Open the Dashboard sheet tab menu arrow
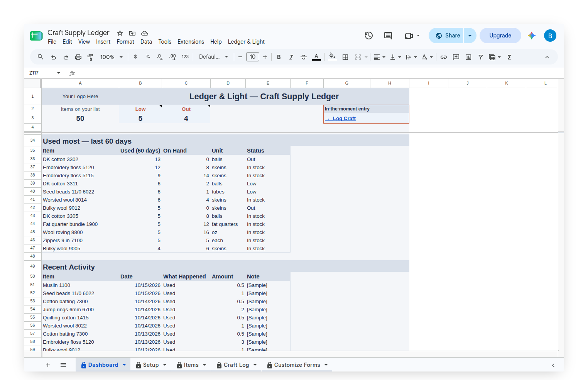This screenshot has height=380, width=588. click(124, 365)
